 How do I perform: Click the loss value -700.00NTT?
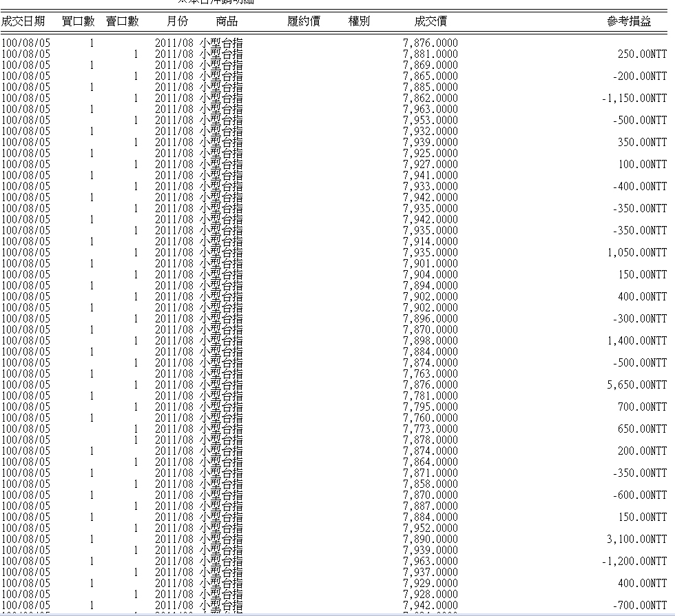pos(640,606)
